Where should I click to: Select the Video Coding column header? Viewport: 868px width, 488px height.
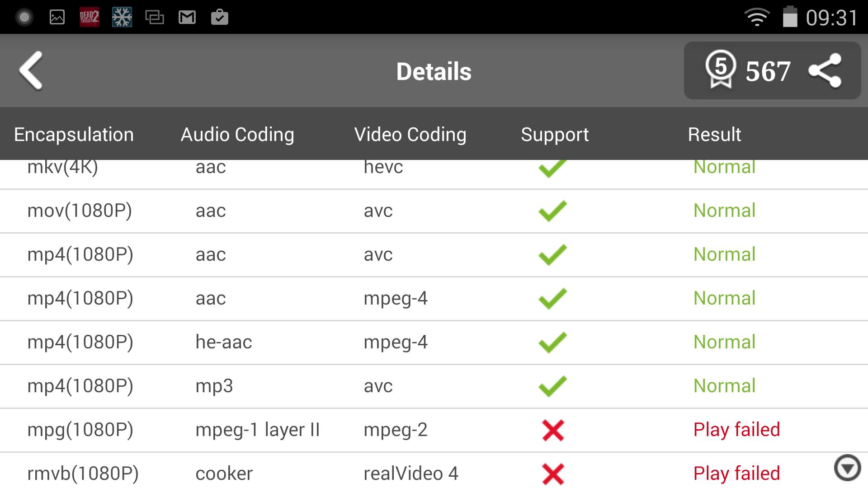[x=410, y=135]
